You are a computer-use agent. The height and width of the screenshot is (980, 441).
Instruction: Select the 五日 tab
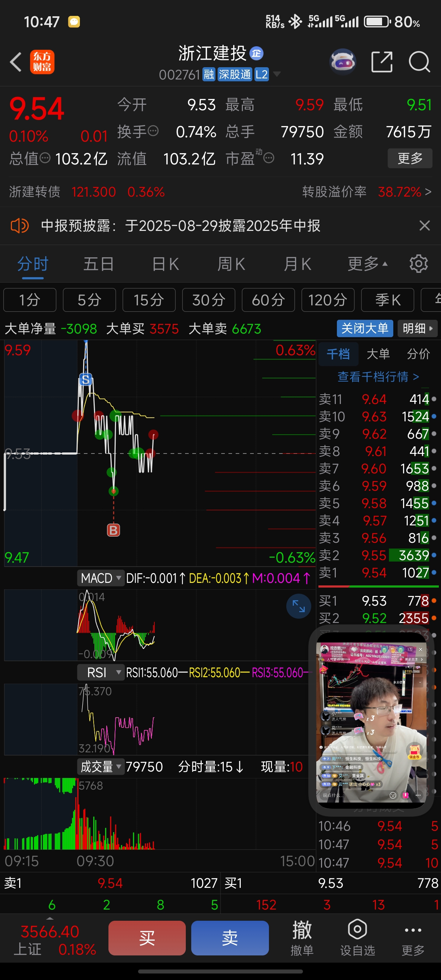tap(99, 264)
